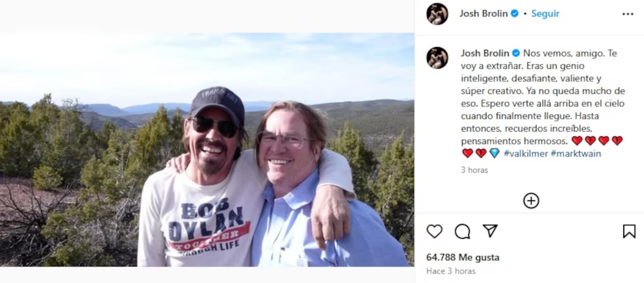The height and width of the screenshot is (283, 644).
Task: Click the photo of two men
Action: click(x=207, y=150)
